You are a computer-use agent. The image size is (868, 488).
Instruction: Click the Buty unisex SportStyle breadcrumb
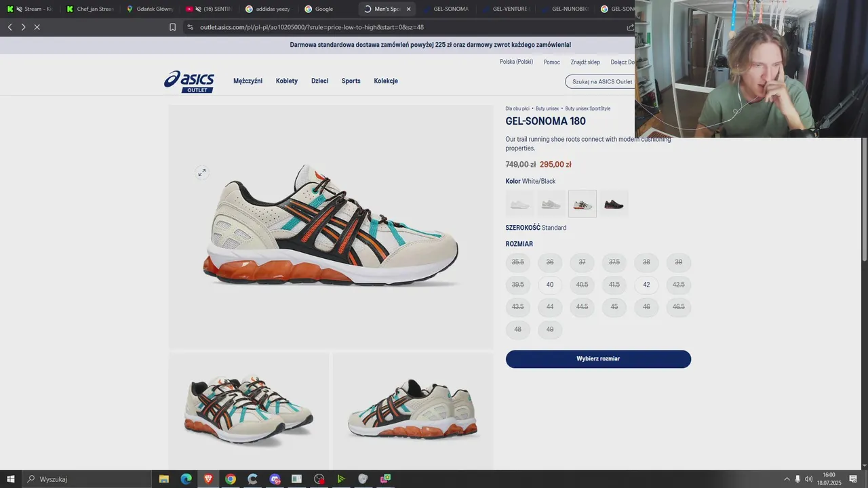[588, 108]
